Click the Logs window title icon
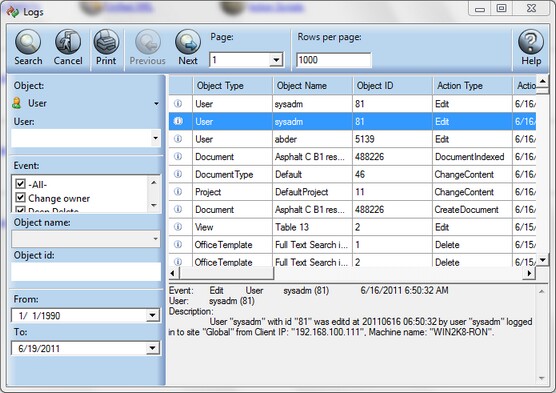This screenshot has height=393, width=556. point(13,11)
